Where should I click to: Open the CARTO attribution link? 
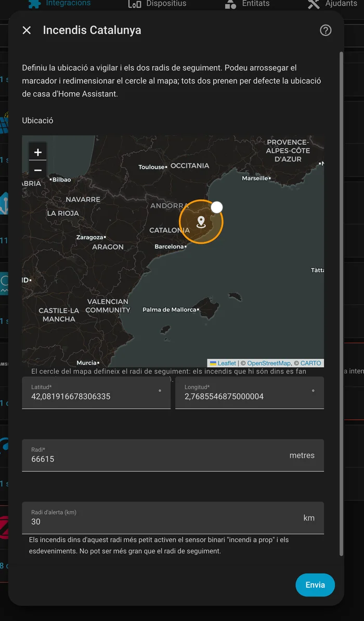click(x=311, y=363)
